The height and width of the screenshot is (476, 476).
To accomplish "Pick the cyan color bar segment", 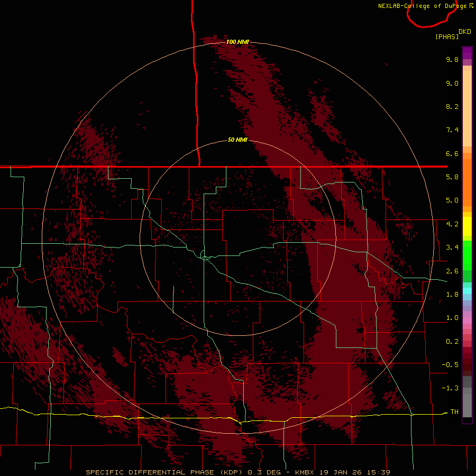I will [x=467, y=291].
